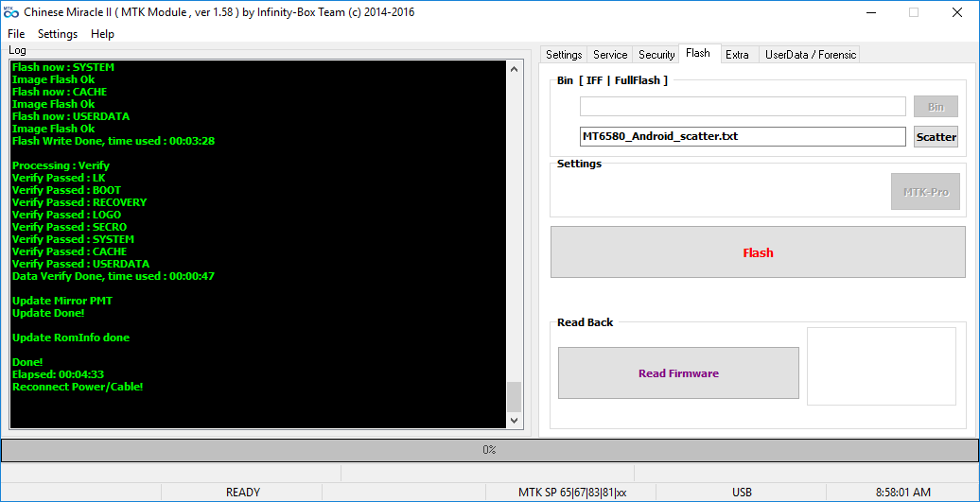Click the MTK SP 65|67|83|81|xx status entry
980x502 pixels.
572,492
